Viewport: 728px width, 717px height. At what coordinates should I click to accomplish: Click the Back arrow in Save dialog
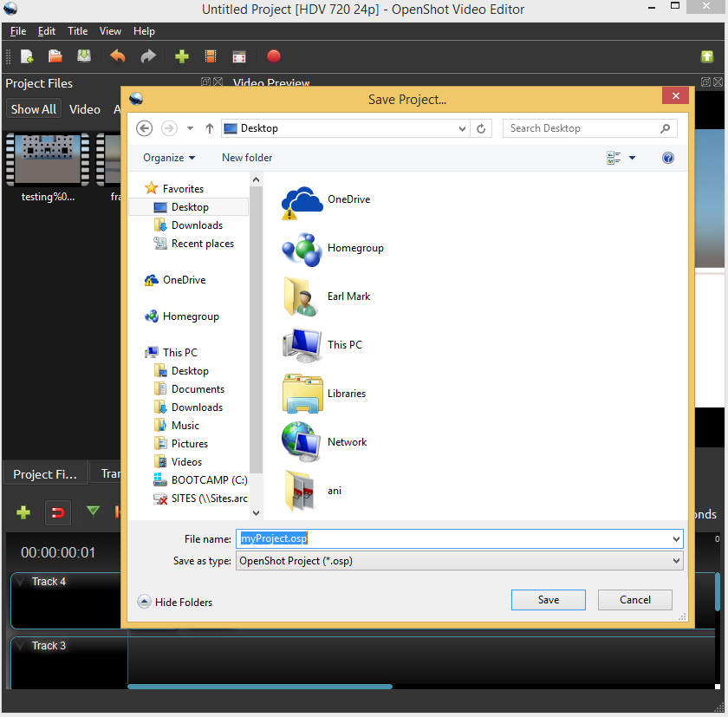click(145, 128)
